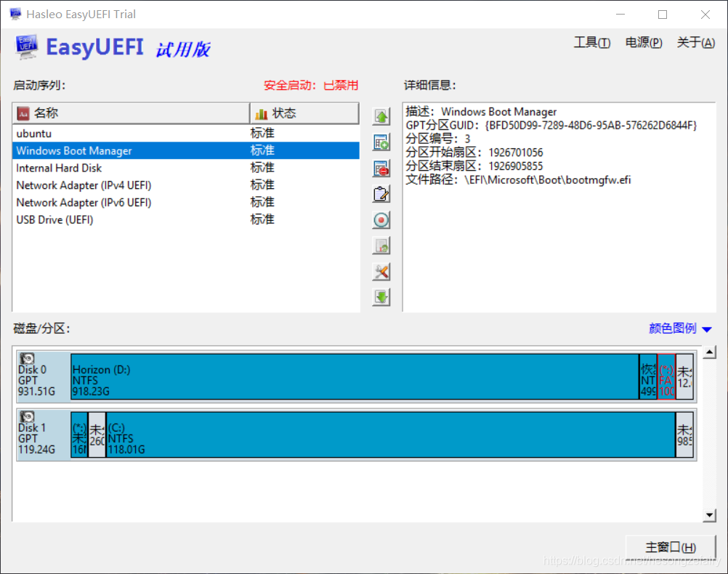Image resolution: width=728 pixels, height=574 pixels.
Task: Move the selected boot entry down
Action: pos(381,296)
